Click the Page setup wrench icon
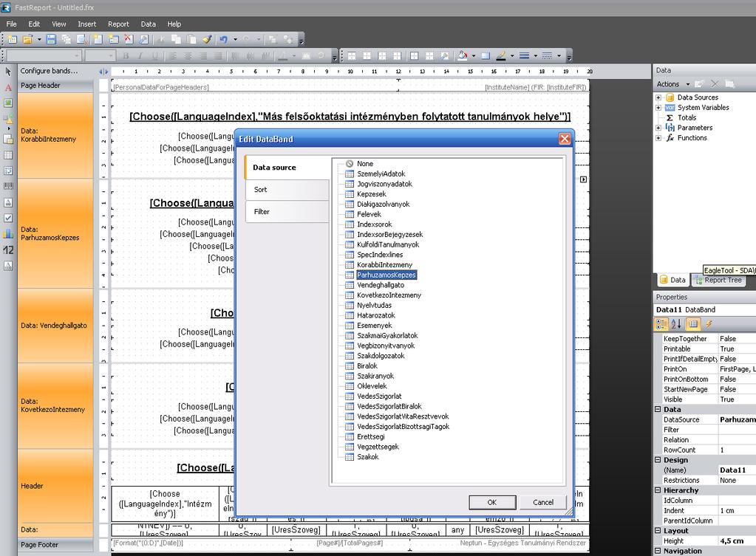This screenshot has width=756, height=556. tap(143, 40)
